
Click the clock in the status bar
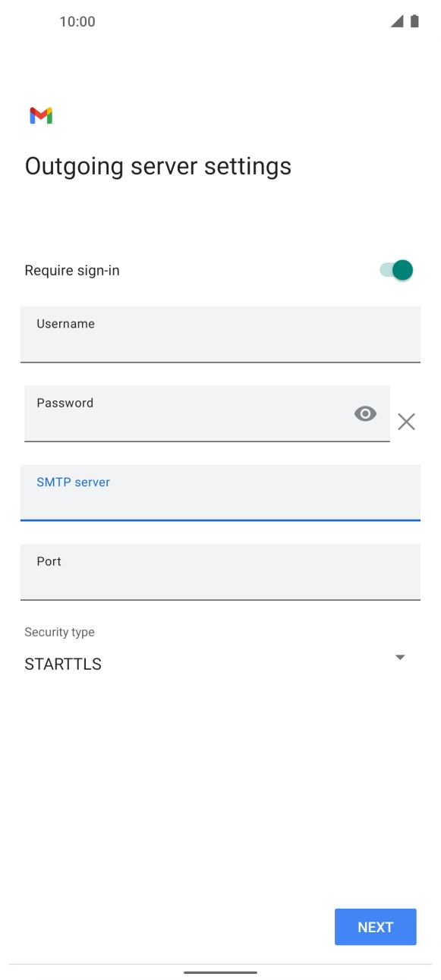[x=77, y=21]
